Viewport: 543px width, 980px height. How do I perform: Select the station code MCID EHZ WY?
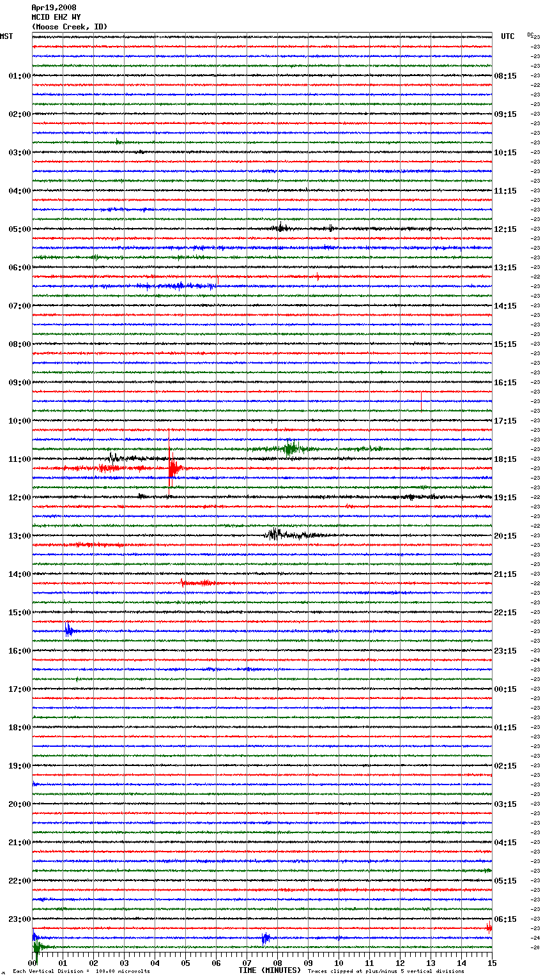pyautogui.click(x=56, y=17)
